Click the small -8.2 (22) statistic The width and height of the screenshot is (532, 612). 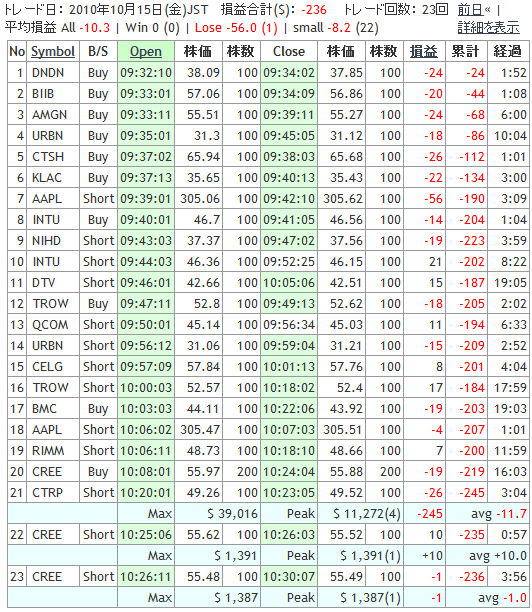pos(336,27)
